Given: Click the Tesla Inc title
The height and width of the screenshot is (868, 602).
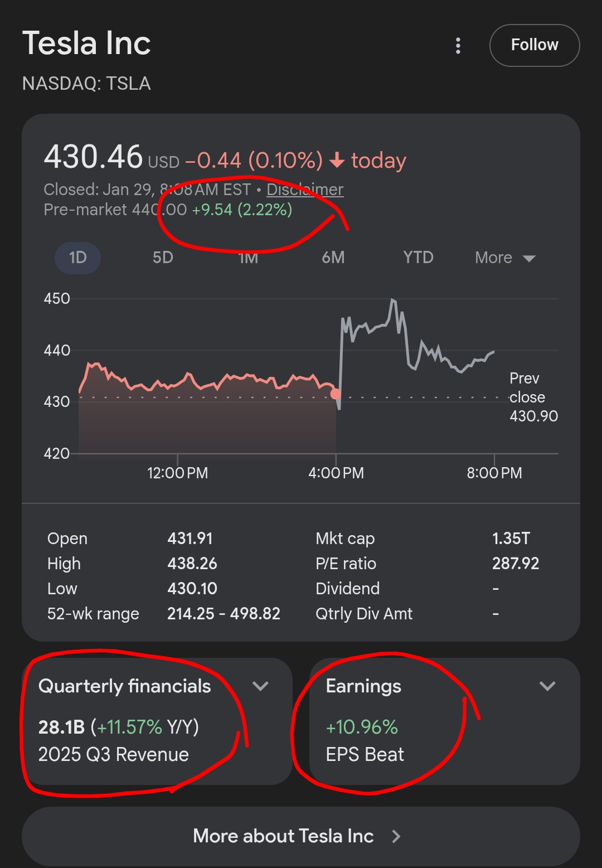Looking at the screenshot, I should coord(86,43).
